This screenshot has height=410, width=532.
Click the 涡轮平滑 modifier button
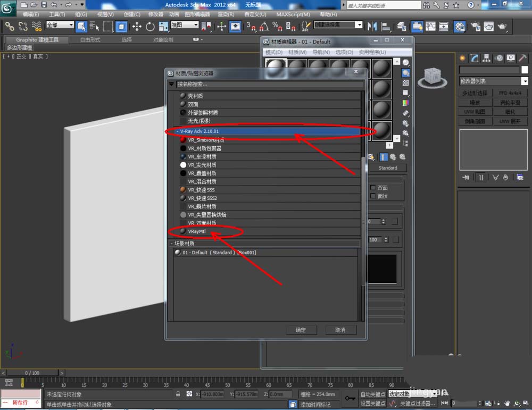(x=510, y=102)
